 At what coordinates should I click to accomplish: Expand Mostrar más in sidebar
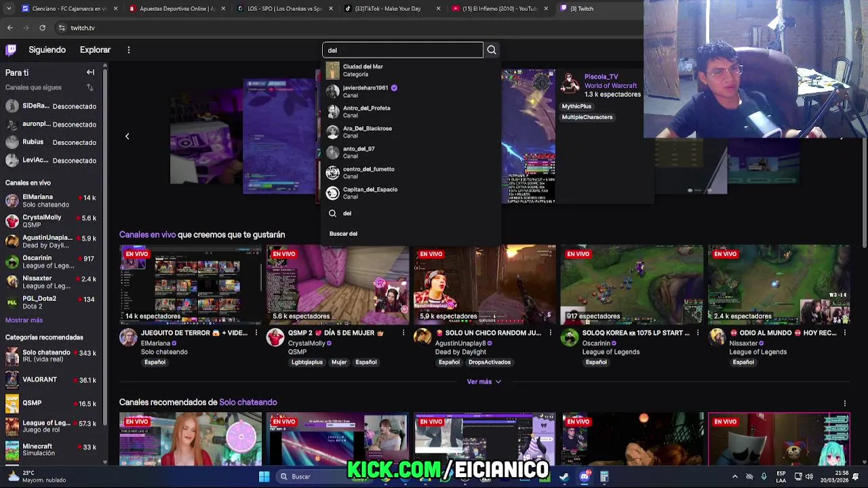click(24, 320)
